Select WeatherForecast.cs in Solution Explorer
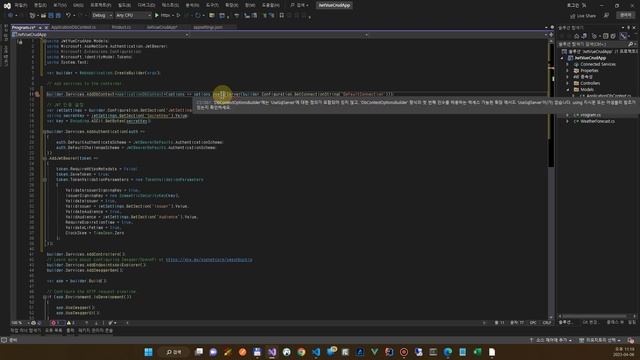Screen dimensions: 640x360 click(597, 121)
